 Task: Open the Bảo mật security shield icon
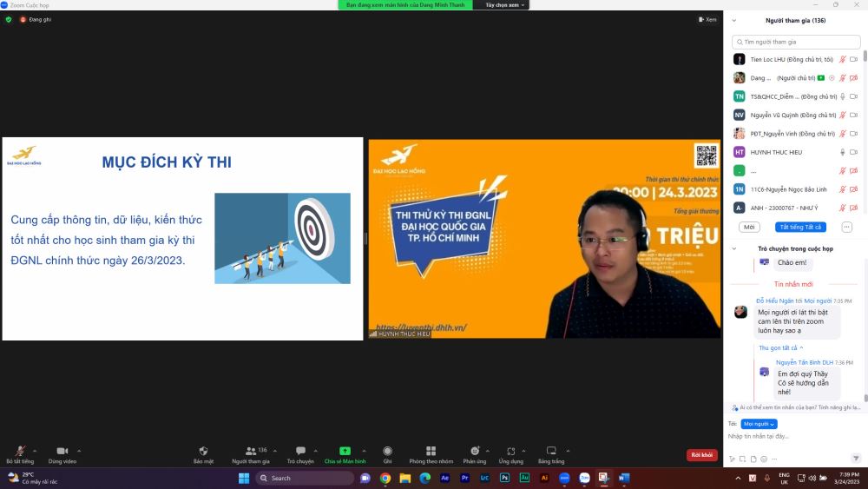click(203, 452)
